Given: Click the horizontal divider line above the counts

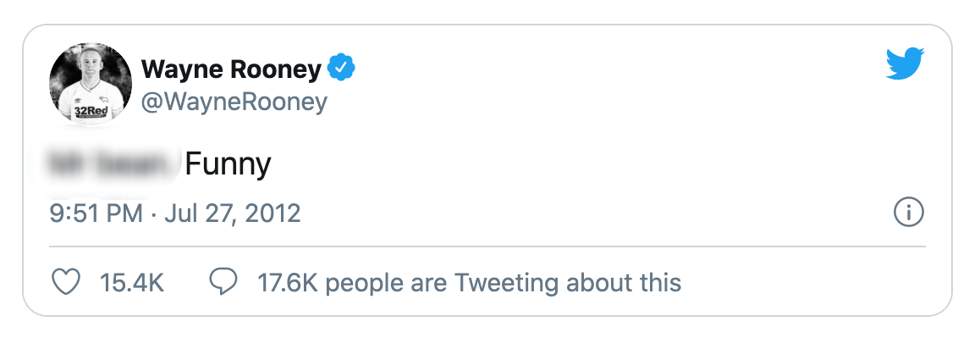Looking at the screenshot, I should [x=487, y=247].
